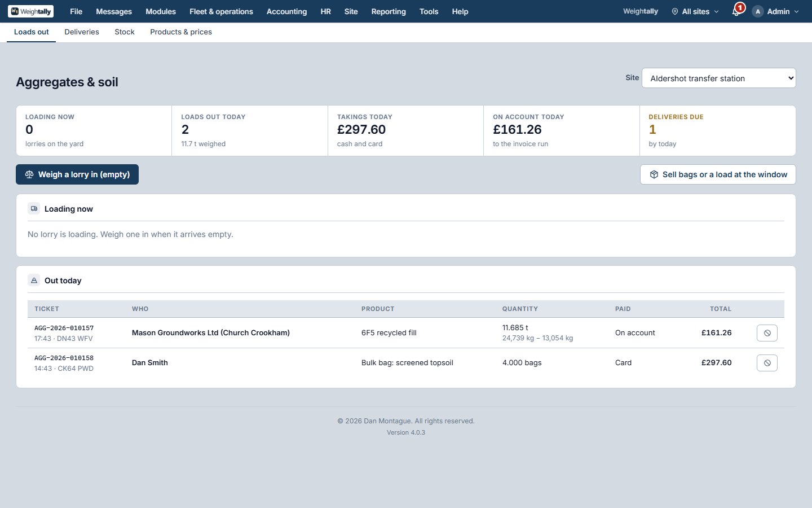Open the Fleet & operations menu
Viewport: 812px width, 508px height.
tap(221, 11)
